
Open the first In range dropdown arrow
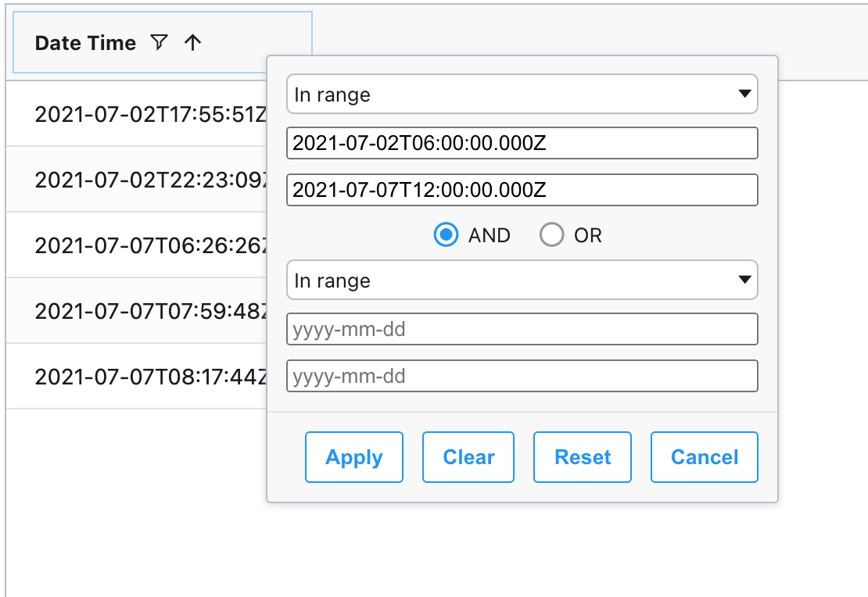pyautogui.click(x=744, y=94)
